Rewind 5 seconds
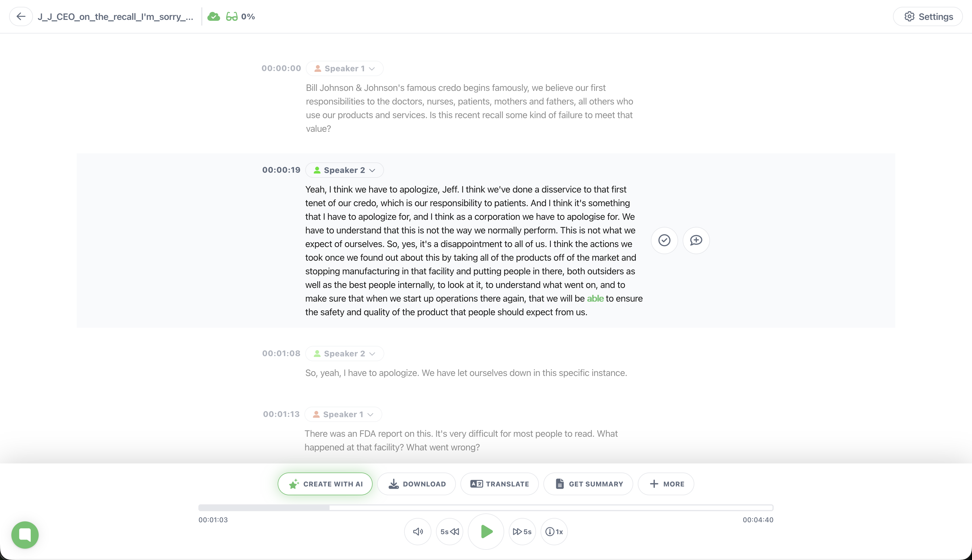Image resolution: width=972 pixels, height=560 pixels. pos(449,532)
